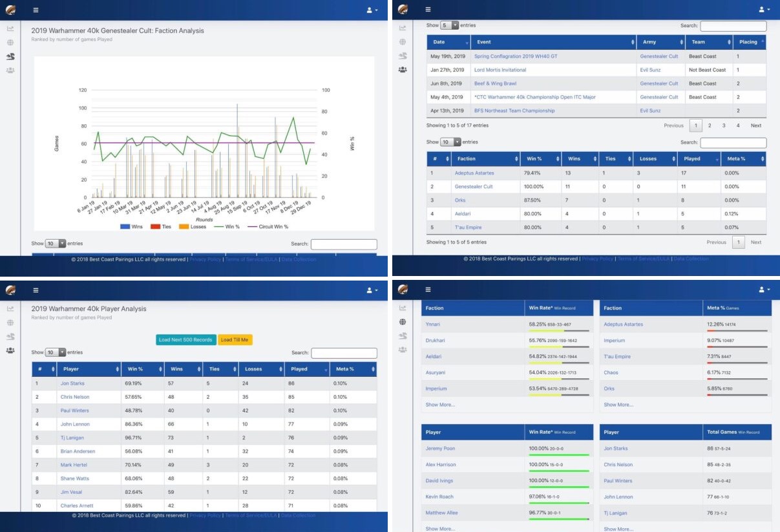This screenshot has width=780, height=532.
Task: Sort Player Analysis table by Meta % column
Action: click(353, 369)
